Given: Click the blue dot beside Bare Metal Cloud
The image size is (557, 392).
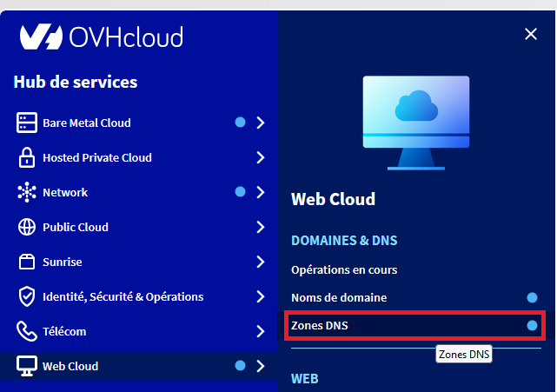Looking at the screenshot, I should click(x=240, y=123).
